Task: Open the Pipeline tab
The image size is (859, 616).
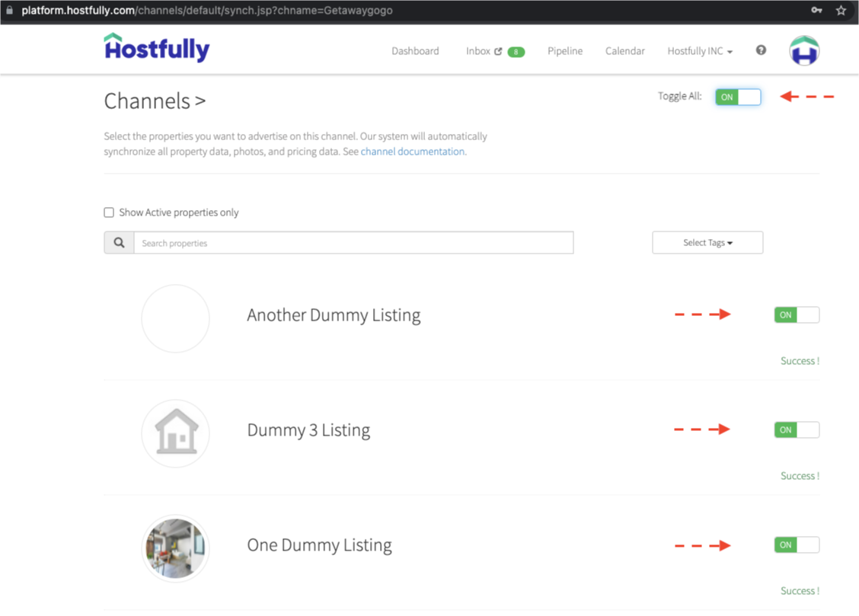Action: pyautogui.click(x=565, y=51)
